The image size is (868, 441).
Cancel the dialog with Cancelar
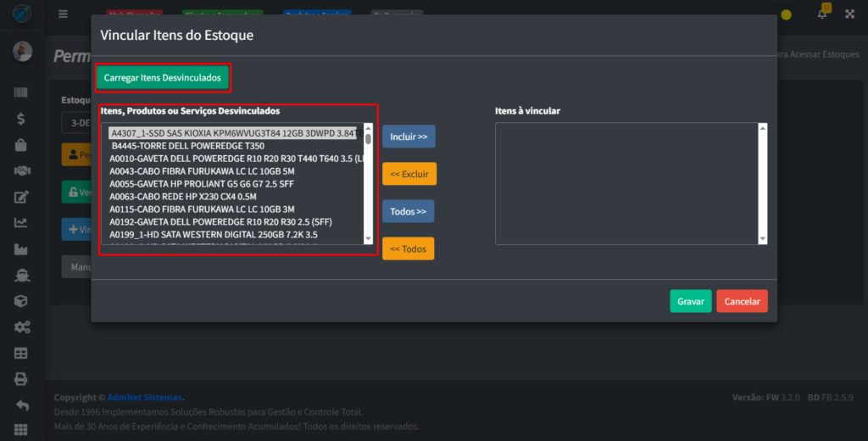point(742,301)
